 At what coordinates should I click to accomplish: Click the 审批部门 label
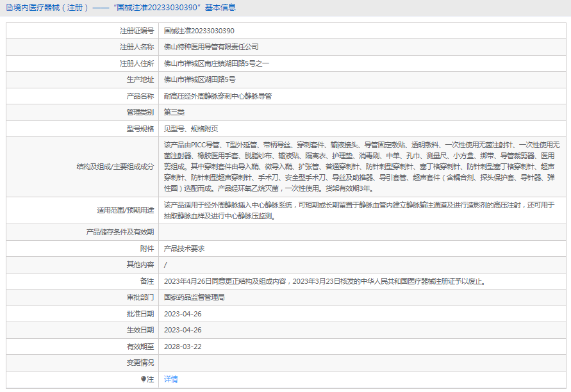tap(140, 297)
